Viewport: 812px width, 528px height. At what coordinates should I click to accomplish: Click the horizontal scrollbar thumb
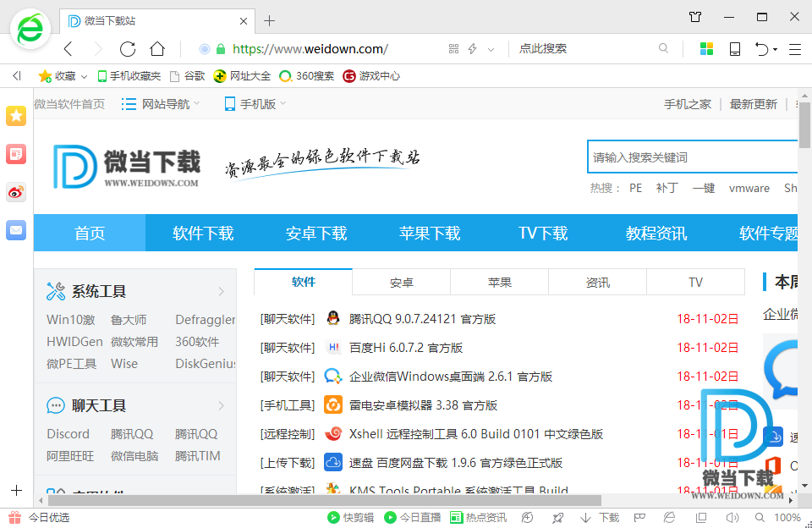point(325,501)
